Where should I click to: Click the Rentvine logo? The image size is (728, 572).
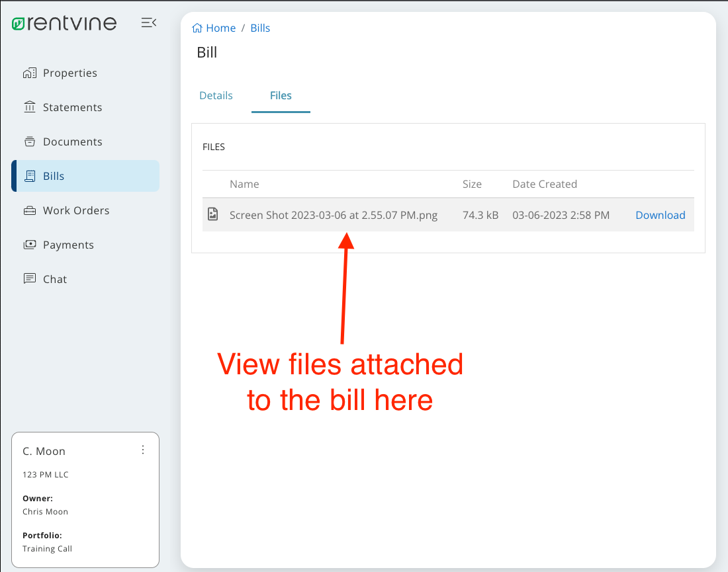pyautogui.click(x=64, y=22)
